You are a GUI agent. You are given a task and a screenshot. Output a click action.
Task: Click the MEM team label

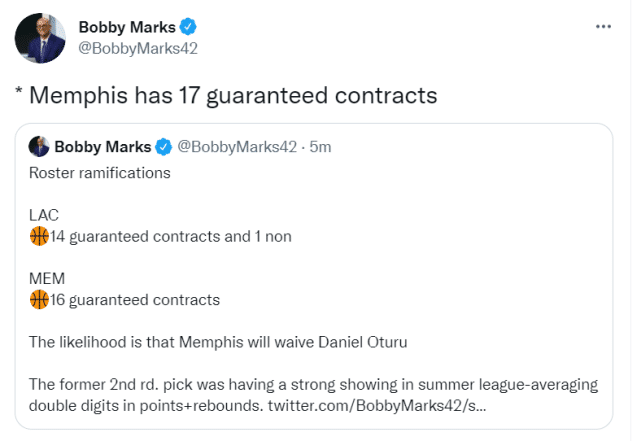[46, 278]
